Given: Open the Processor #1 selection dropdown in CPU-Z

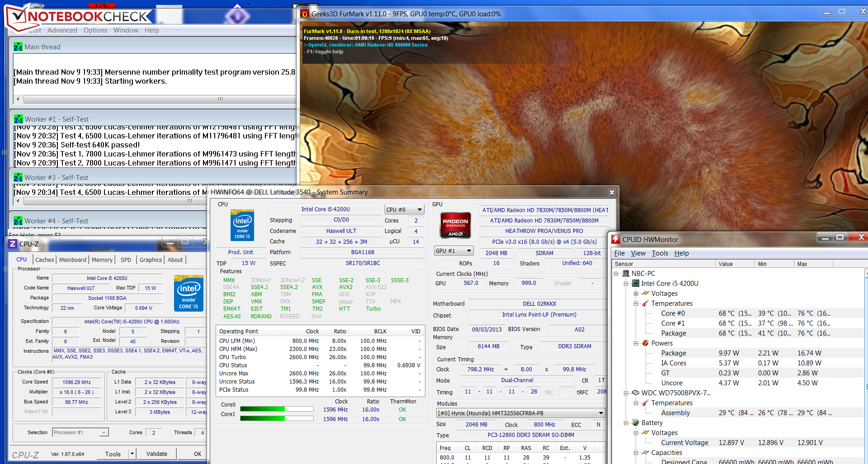Looking at the screenshot, I should (80, 432).
